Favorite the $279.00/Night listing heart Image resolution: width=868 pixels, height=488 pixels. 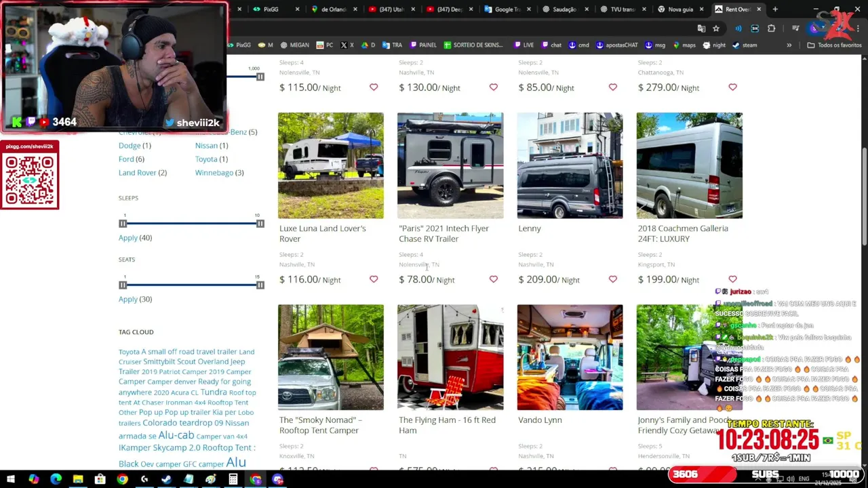[x=732, y=87]
